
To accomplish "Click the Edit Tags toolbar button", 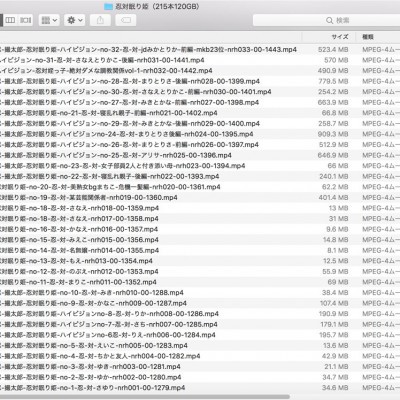I will (x=126, y=20).
